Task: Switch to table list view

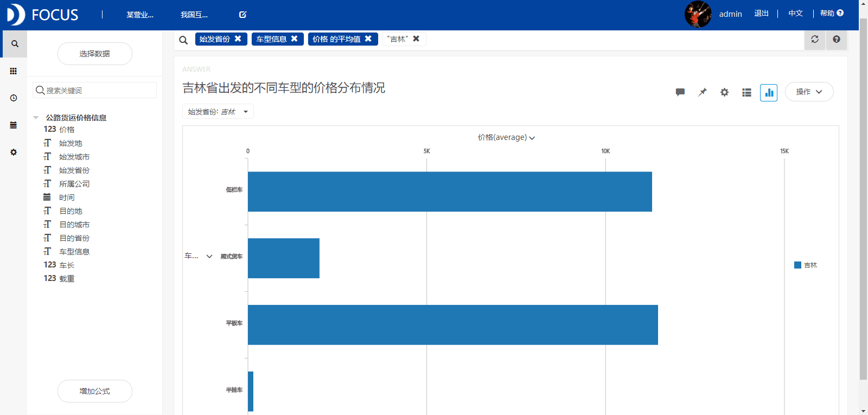Action: [746, 93]
